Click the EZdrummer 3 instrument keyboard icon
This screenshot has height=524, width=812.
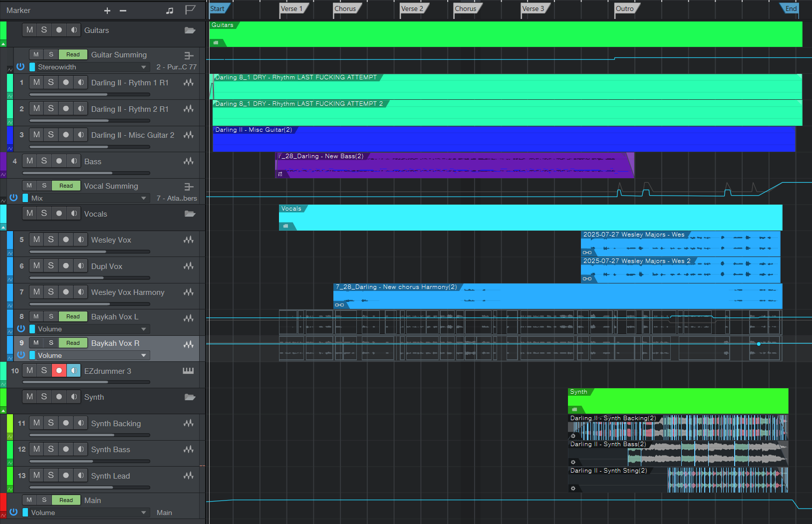coord(188,371)
